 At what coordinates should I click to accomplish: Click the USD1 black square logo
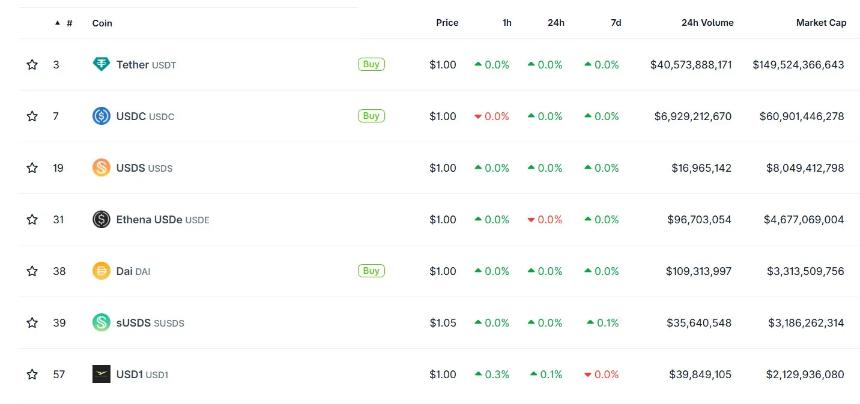[101, 374]
